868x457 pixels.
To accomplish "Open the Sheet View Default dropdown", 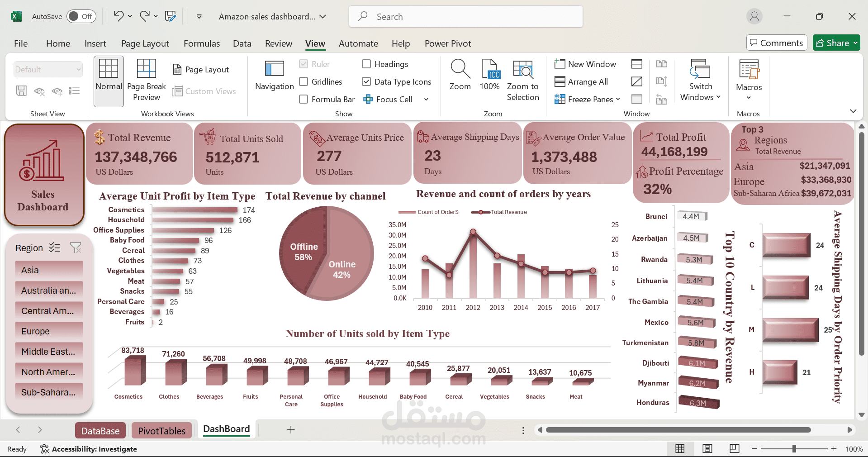I will pyautogui.click(x=48, y=69).
